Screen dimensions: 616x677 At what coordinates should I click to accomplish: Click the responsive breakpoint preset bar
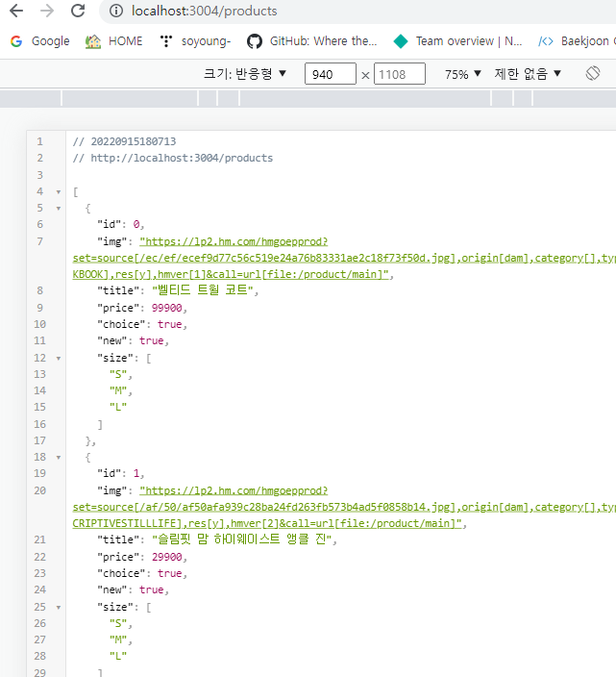[x=308, y=98]
